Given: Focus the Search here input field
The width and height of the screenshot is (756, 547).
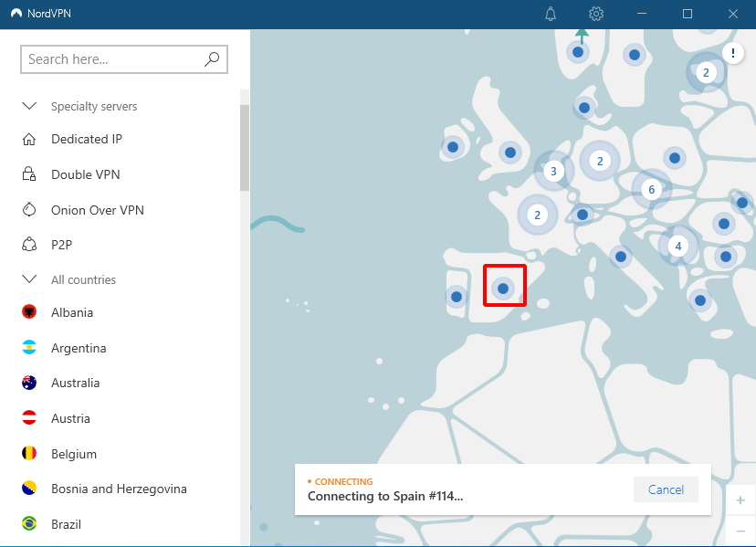Looking at the screenshot, I should 124,59.
